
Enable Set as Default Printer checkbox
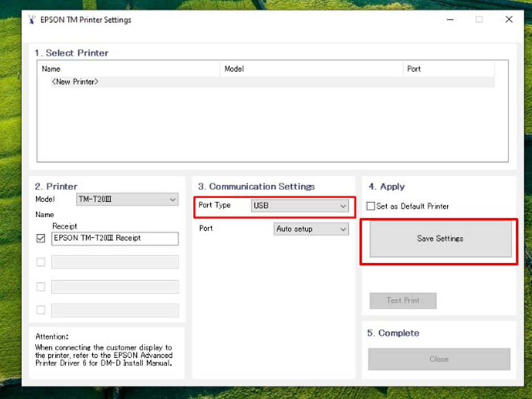(x=371, y=207)
